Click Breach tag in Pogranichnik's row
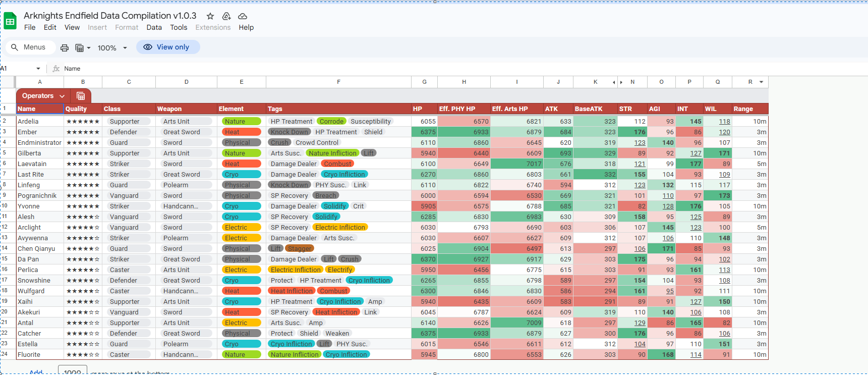 (x=326, y=195)
